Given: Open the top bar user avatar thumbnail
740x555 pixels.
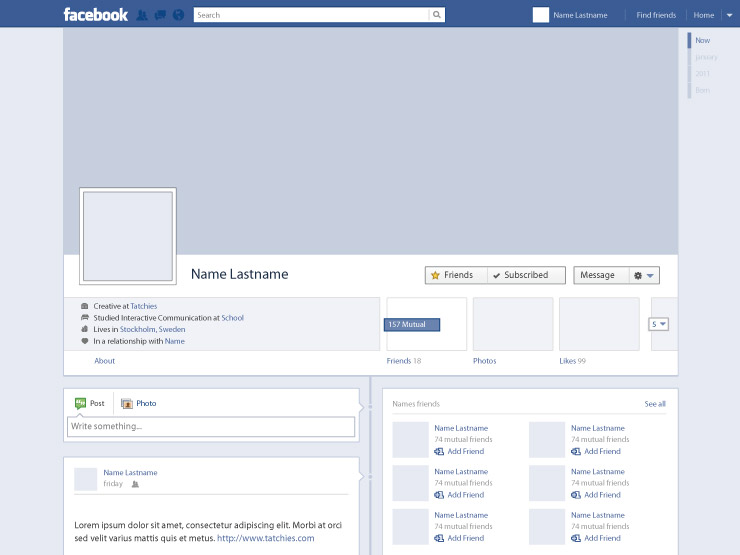Looking at the screenshot, I should (x=541, y=15).
